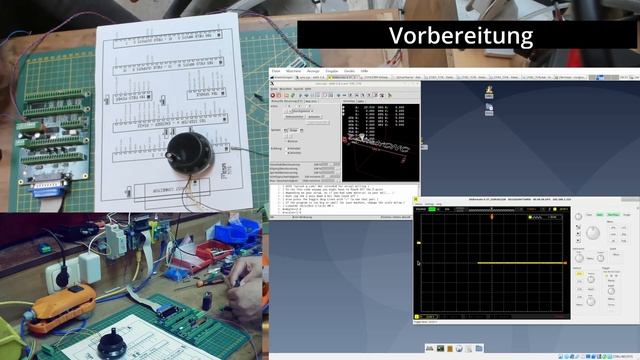Toggle yellow CH1 channel button in oscilloscope
This screenshot has width=640, height=360.
(x=579, y=274)
